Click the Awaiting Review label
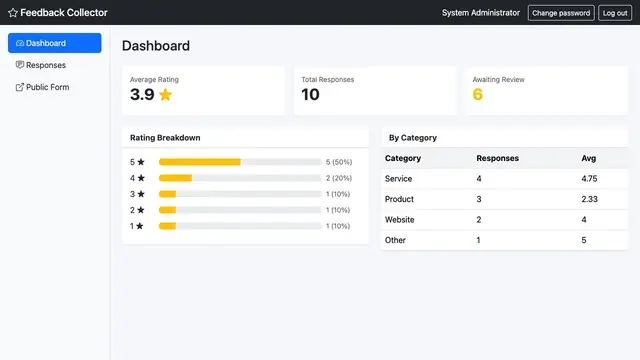 498,80
